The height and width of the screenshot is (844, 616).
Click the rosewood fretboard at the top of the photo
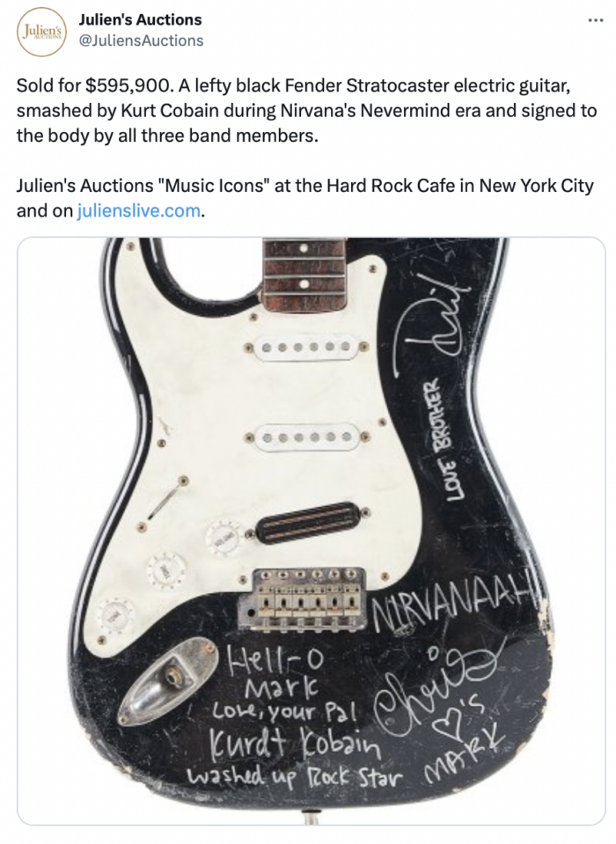pos(304,275)
